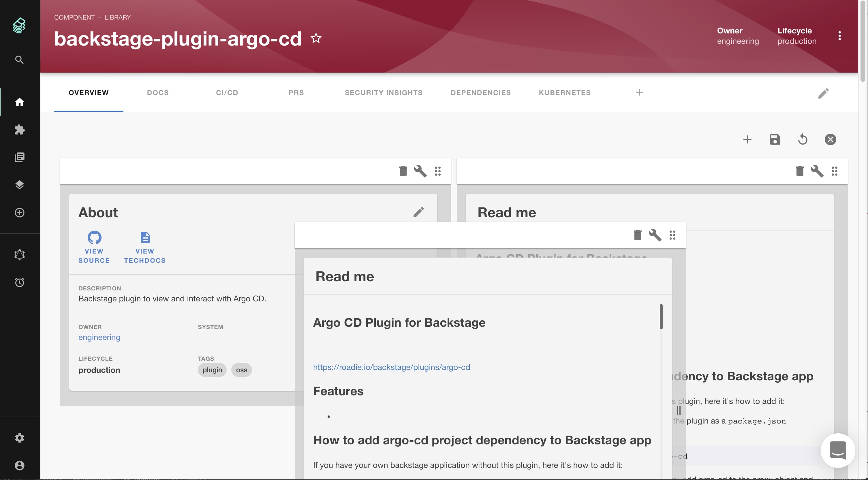Open the sidebar search
This screenshot has height=480, width=868.
[x=19, y=60]
